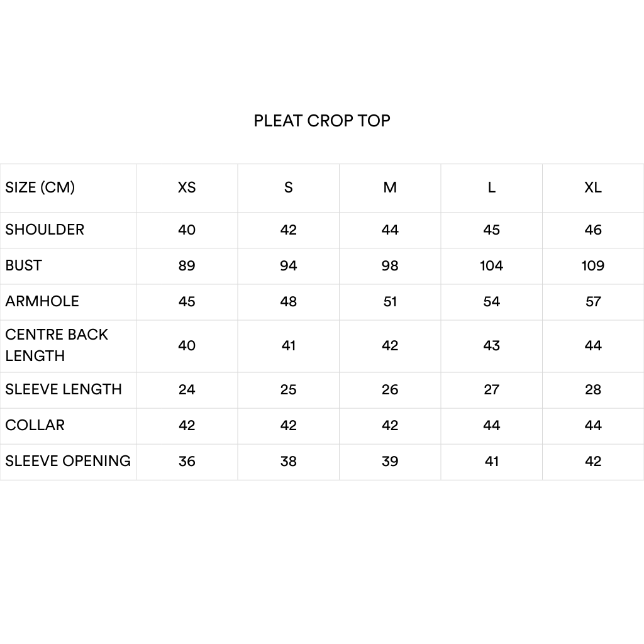Screen dimensions: 644x644
Task: Click sleeve opening value 39 for size M
Action: click(390, 461)
